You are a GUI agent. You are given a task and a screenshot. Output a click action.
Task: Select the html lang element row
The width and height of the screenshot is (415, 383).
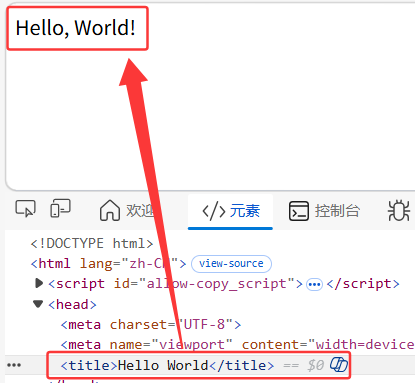[108, 264]
